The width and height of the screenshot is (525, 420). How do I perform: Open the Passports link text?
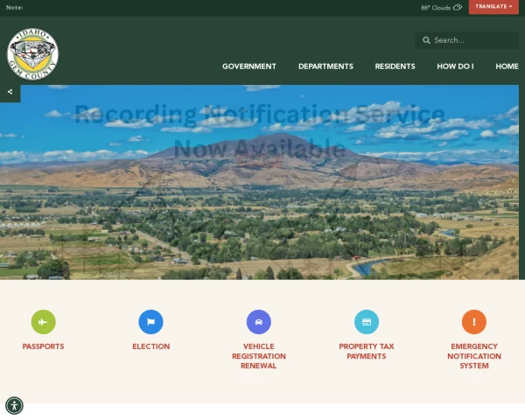pos(43,346)
